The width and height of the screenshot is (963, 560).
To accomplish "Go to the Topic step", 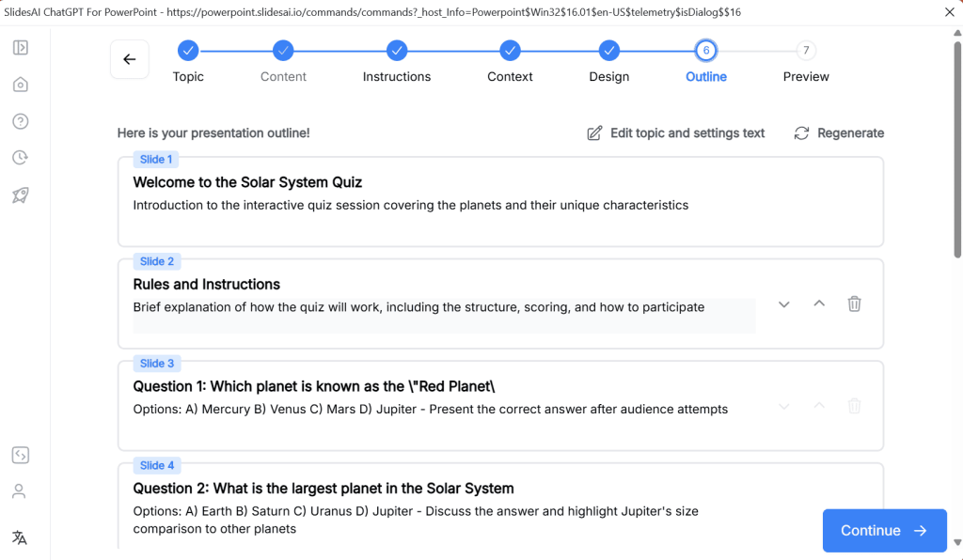I will tap(188, 51).
